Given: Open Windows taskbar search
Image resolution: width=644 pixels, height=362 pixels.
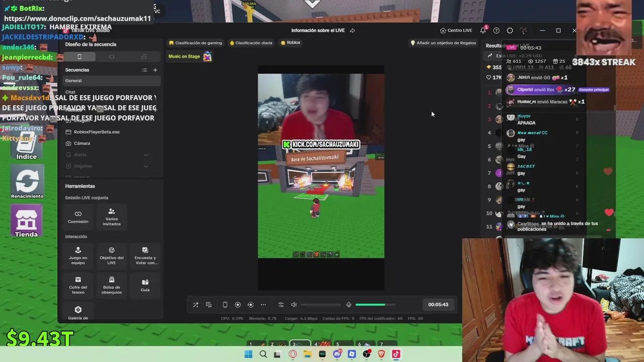Looking at the screenshot, I should pyautogui.click(x=263, y=354).
